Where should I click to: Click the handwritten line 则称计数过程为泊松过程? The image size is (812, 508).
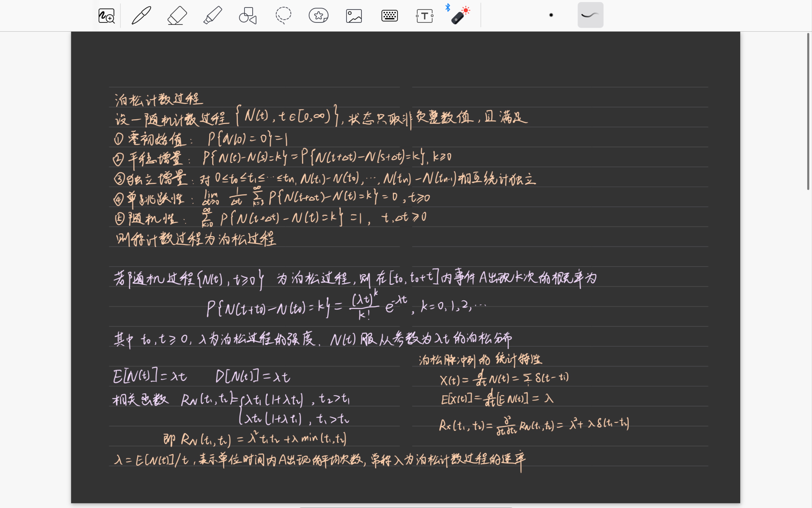pyautogui.click(x=196, y=239)
